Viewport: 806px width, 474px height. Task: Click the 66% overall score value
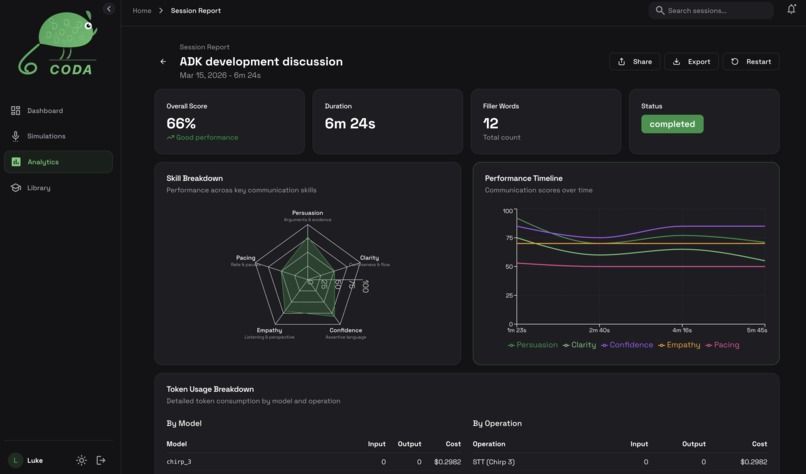[x=181, y=123]
